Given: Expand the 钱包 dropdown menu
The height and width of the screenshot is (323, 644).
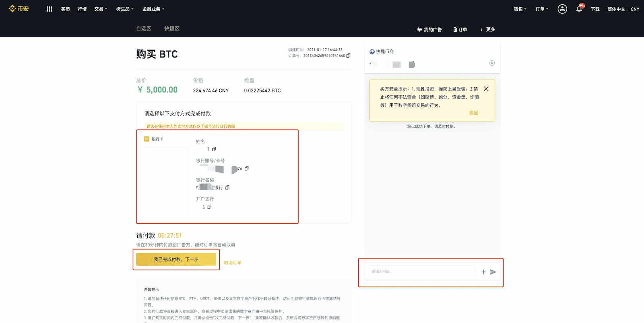Looking at the screenshot, I should click(520, 9).
